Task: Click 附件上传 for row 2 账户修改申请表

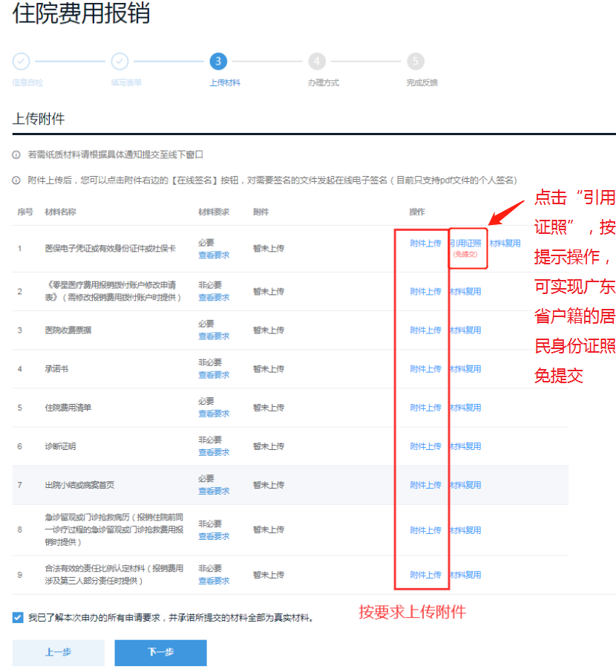Action: (x=425, y=292)
